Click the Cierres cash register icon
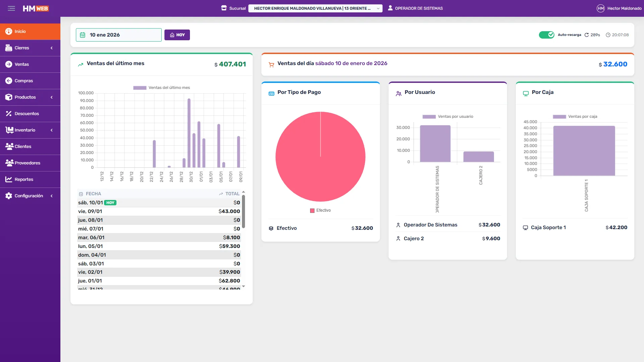 pyautogui.click(x=9, y=48)
